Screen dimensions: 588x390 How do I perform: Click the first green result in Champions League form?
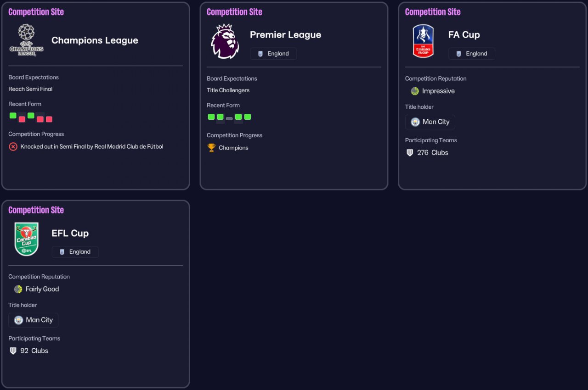coord(13,116)
